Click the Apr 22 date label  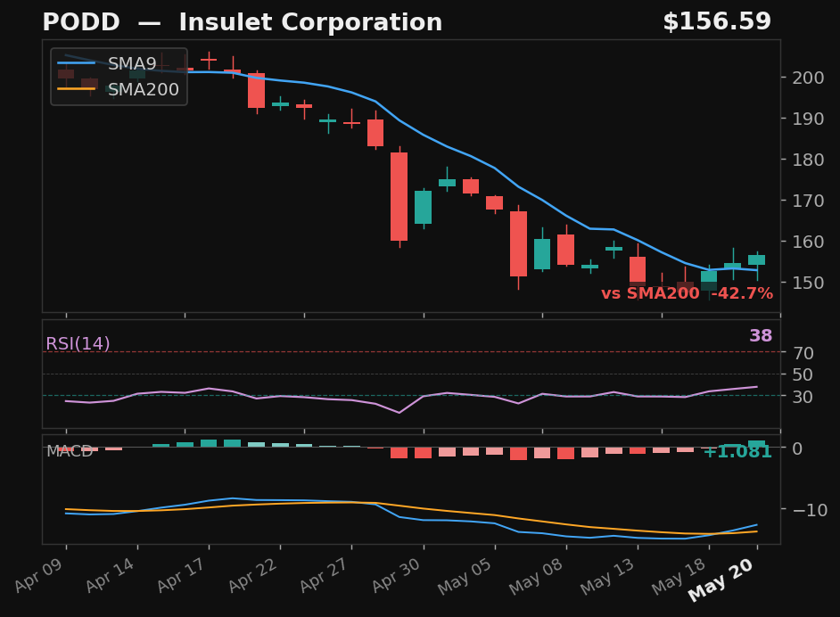[254, 575]
